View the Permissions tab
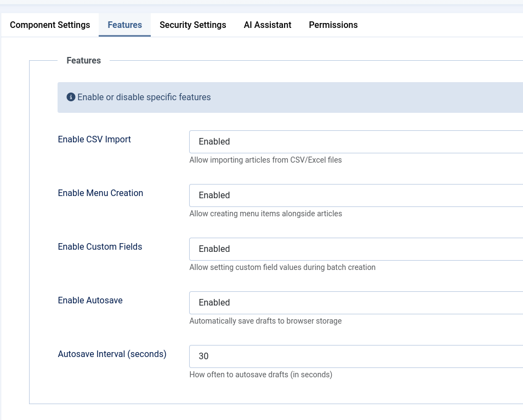523x420 pixels. click(x=333, y=25)
